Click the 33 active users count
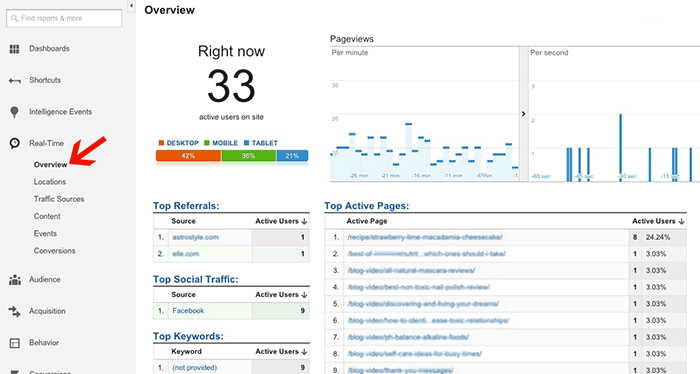This screenshot has width=700, height=374. (x=231, y=86)
